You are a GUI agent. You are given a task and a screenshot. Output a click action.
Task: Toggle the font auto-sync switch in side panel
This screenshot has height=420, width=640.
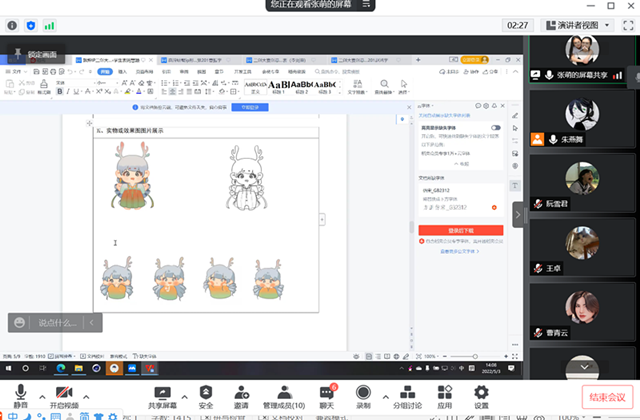pyautogui.click(x=496, y=128)
